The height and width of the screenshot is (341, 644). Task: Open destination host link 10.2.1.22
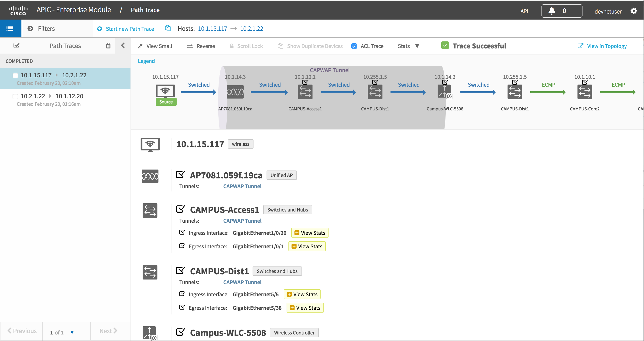(x=251, y=28)
